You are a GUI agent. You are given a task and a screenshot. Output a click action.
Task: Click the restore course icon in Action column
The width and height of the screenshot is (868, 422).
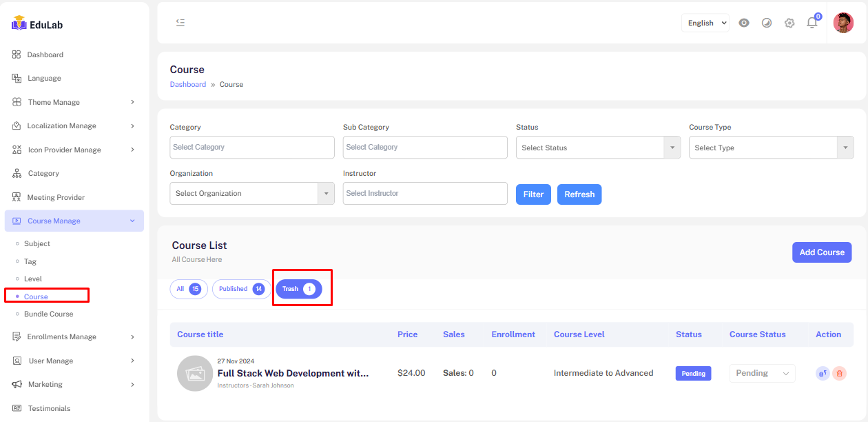822,373
